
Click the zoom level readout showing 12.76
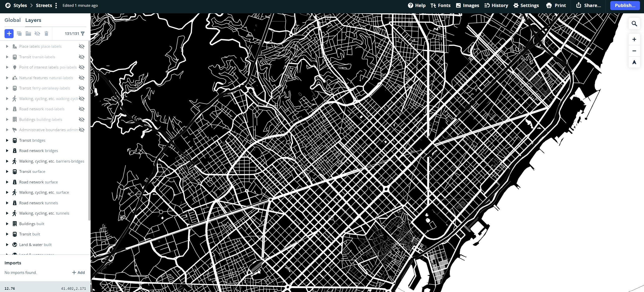pos(10,288)
